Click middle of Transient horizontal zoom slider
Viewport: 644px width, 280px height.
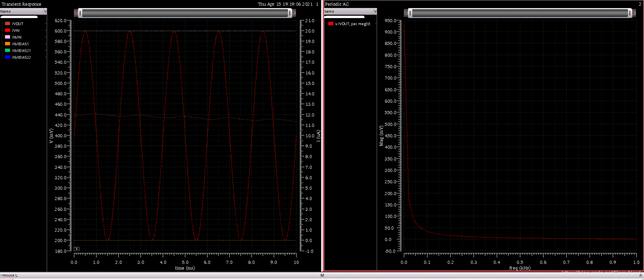pos(185,13)
